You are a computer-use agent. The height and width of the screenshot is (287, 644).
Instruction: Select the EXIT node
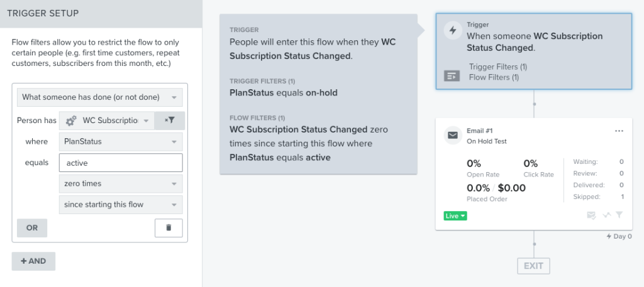[x=533, y=266]
